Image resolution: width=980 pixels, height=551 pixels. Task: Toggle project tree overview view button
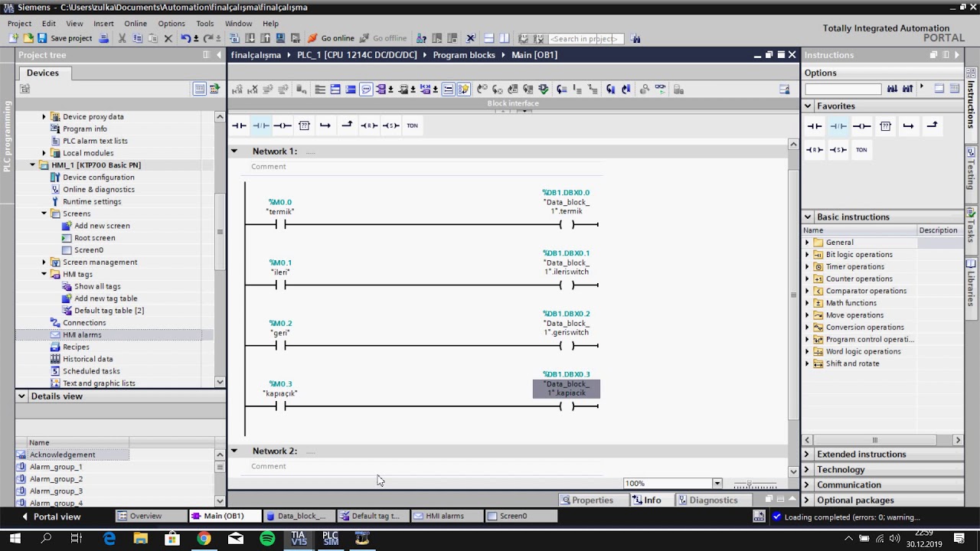tap(199, 89)
